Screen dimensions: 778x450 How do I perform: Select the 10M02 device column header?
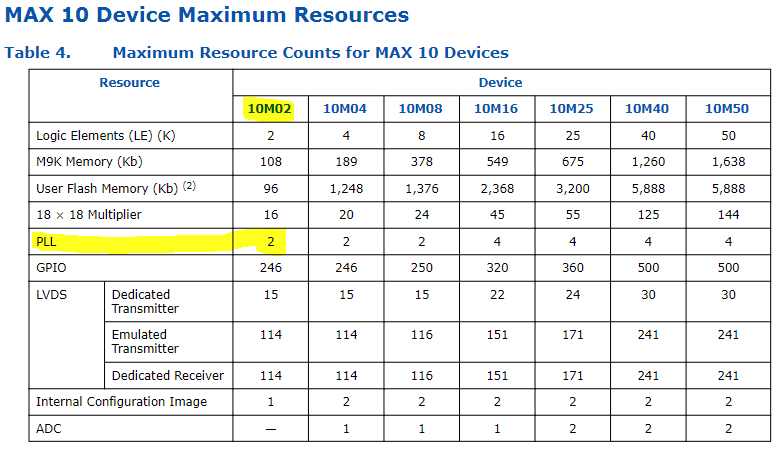(269, 109)
